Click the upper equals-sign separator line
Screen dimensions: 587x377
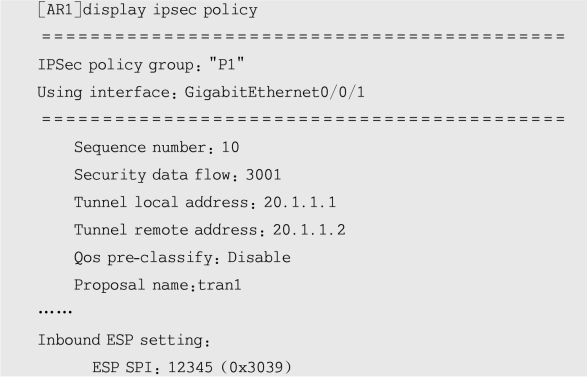pyautogui.click(x=304, y=37)
